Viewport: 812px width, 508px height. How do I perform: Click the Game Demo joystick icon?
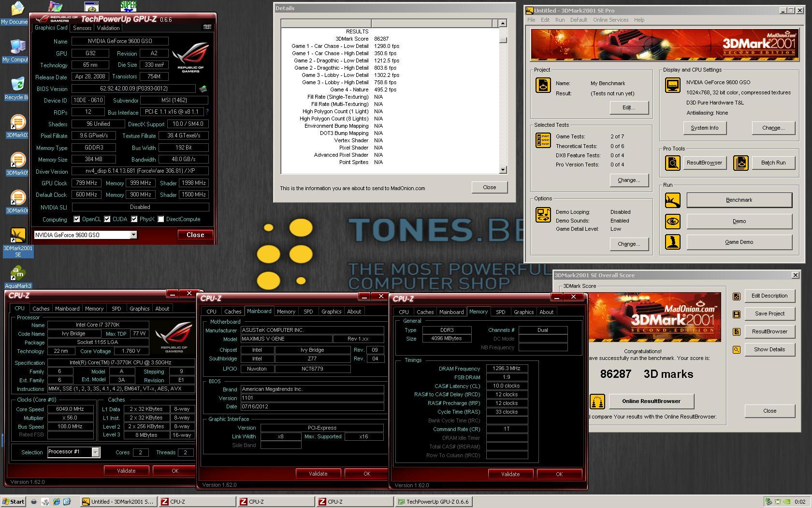(673, 242)
